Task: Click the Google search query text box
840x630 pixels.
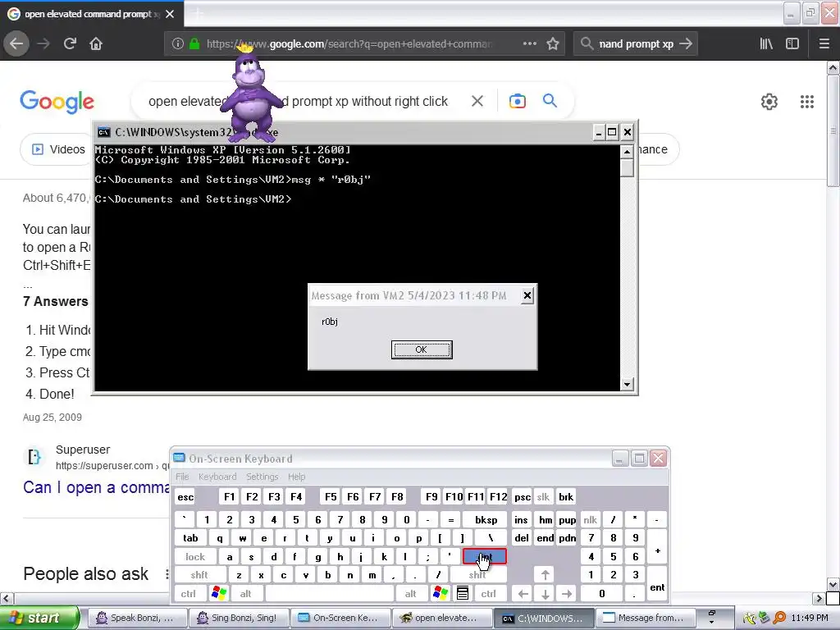Action: (x=298, y=101)
